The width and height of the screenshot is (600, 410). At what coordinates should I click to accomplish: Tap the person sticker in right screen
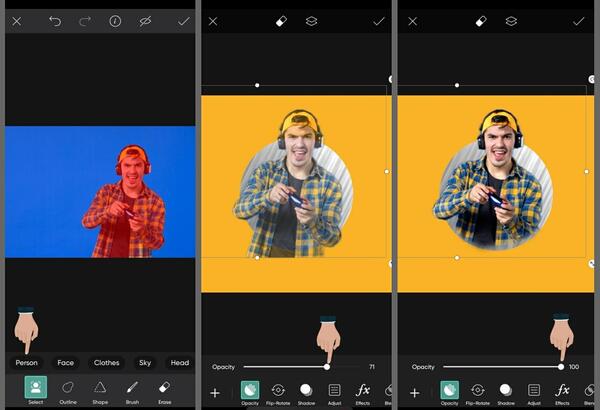[494, 180]
